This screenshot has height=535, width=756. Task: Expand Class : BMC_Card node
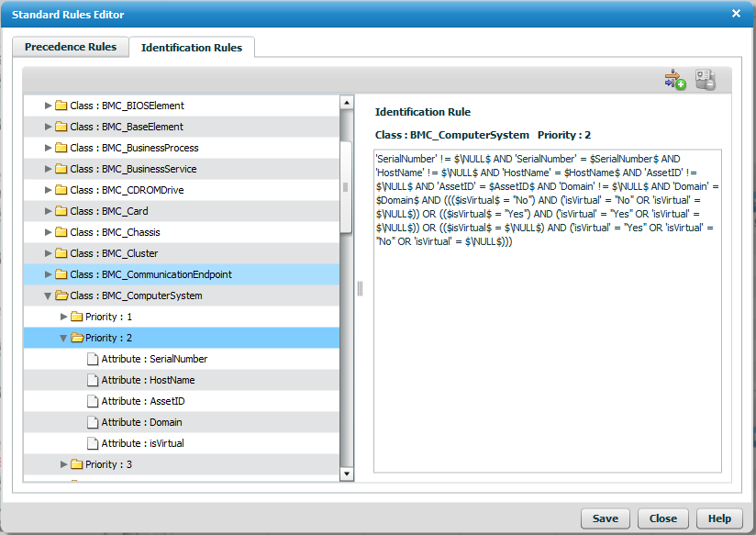48,211
